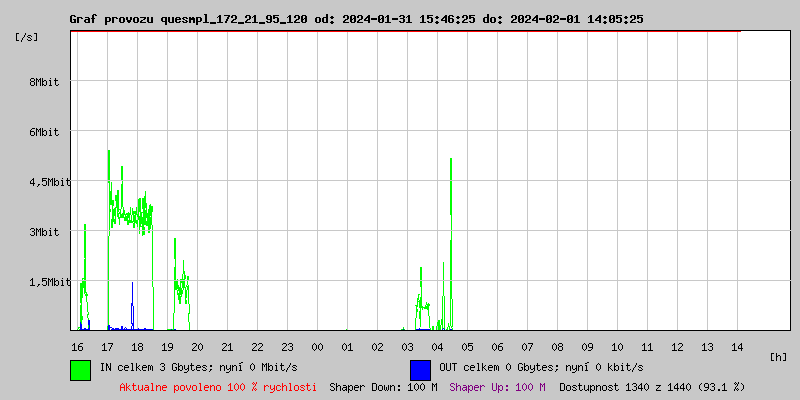Click the purple 'Shaper Up: 100 M' text

[x=497, y=386]
